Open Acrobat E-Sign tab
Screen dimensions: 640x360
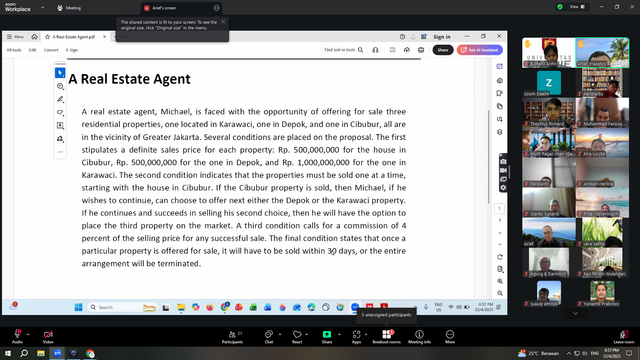[x=72, y=50]
